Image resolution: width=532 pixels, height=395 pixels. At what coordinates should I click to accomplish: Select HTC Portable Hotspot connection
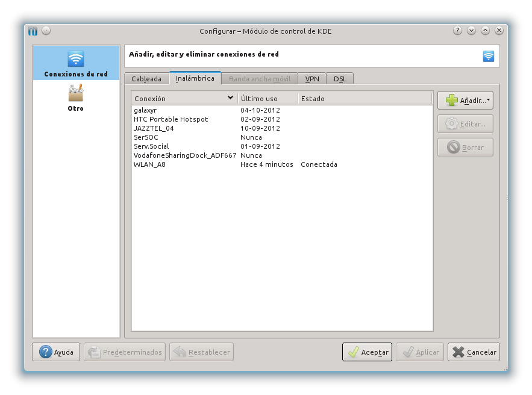click(283, 119)
